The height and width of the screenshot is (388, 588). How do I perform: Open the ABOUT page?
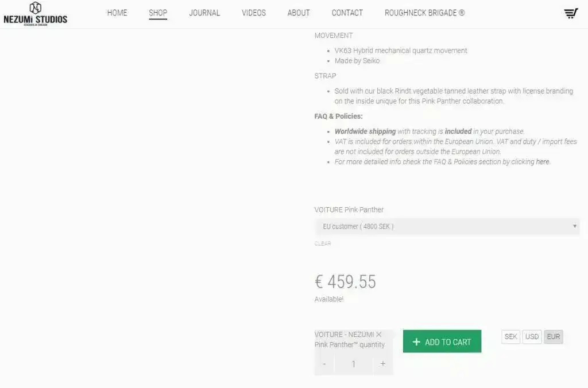click(x=299, y=13)
